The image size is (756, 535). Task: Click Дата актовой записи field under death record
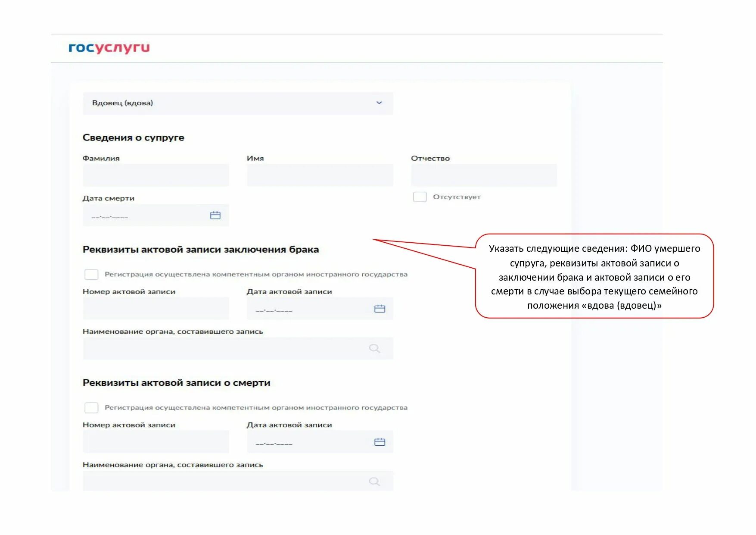click(320, 441)
